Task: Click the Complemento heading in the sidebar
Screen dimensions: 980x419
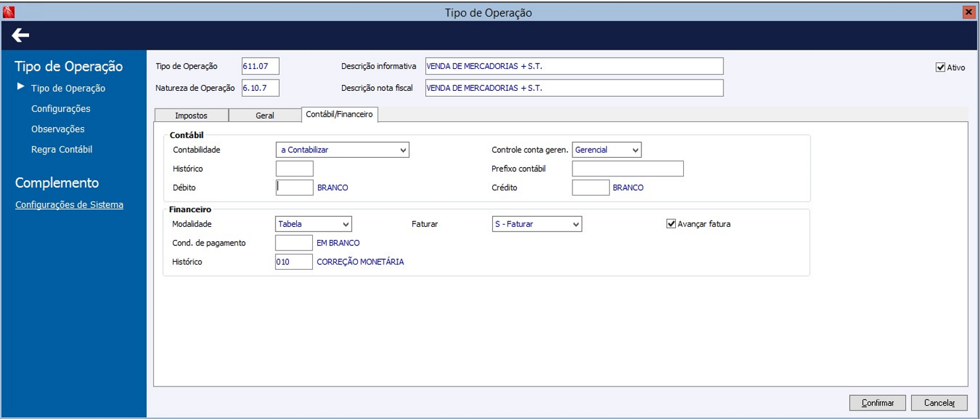Action: tap(57, 183)
